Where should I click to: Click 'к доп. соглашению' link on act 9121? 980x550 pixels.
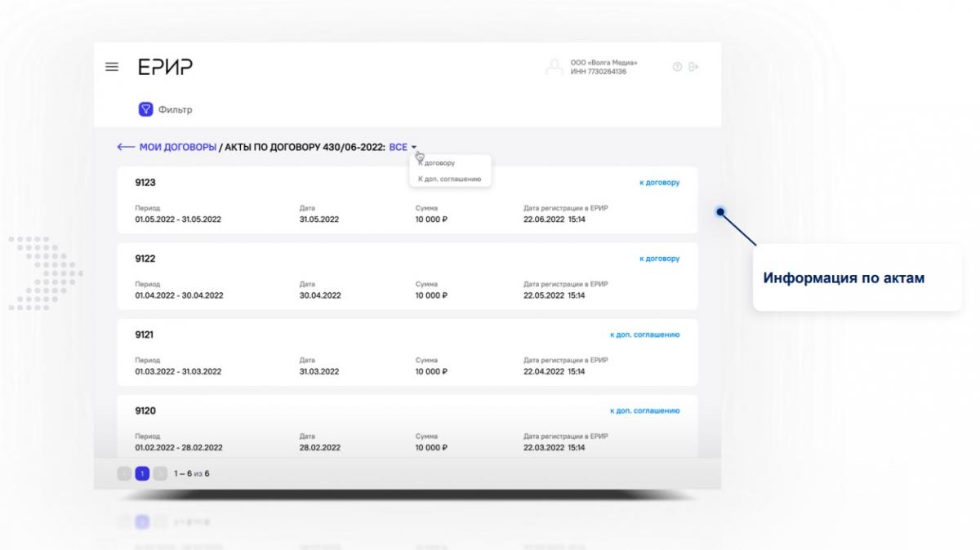[644, 335]
